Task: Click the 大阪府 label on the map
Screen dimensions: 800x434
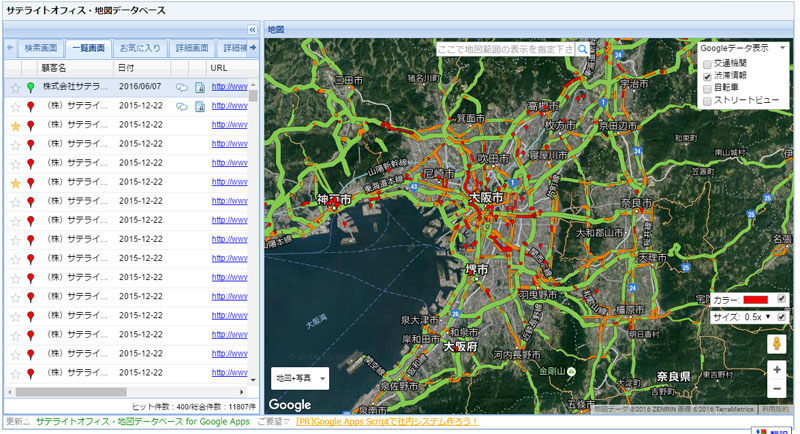Action: (460, 346)
